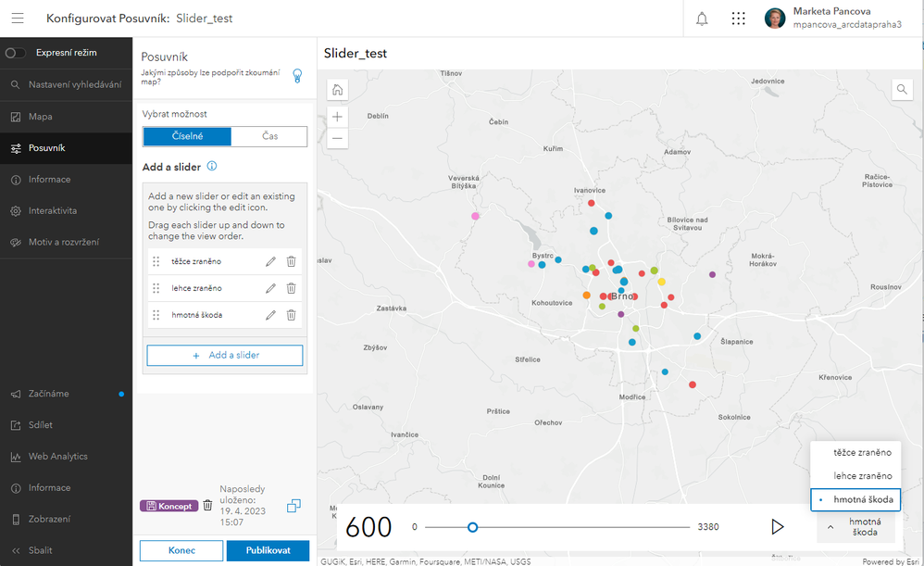The height and width of the screenshot is (566, 924).
Task: Delete the draft via trash icon
Action: coord(207,506)
